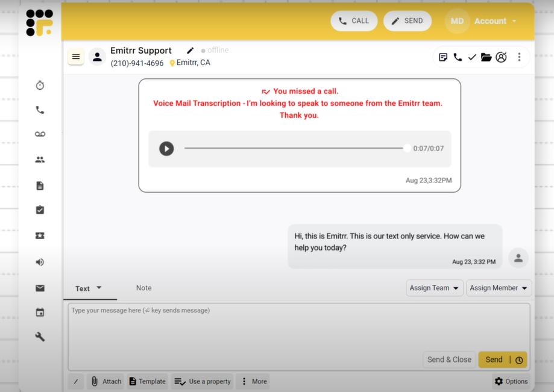Viewport: 554px width, 392px height.
Task: Open the Assign Member dropdown
Action: click(499, 288)
